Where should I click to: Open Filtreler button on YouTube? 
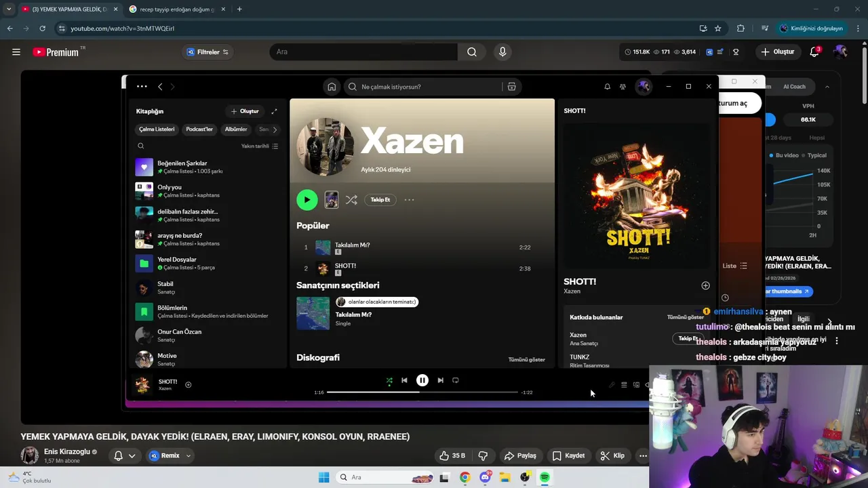click(x=208, y=52)
